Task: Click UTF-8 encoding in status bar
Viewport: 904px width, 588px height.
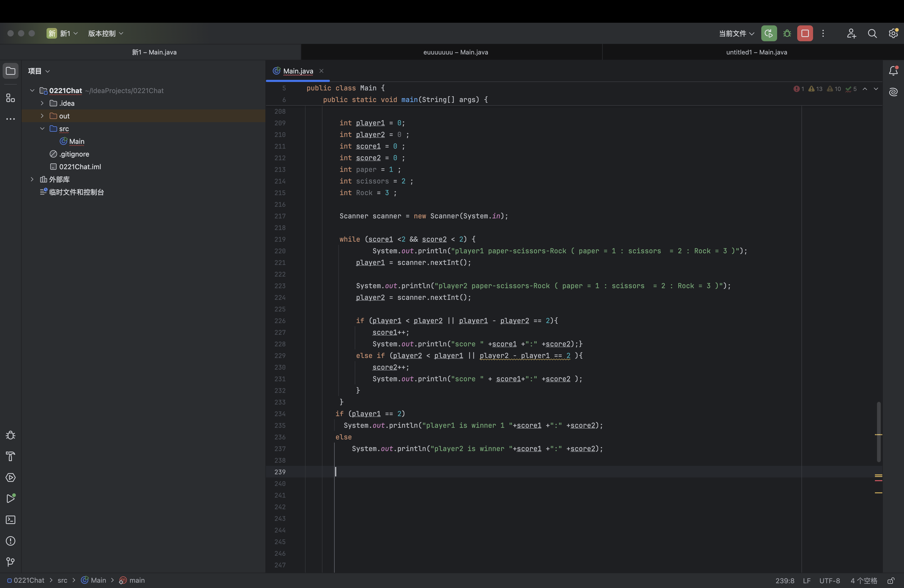Action: [829, 580]
